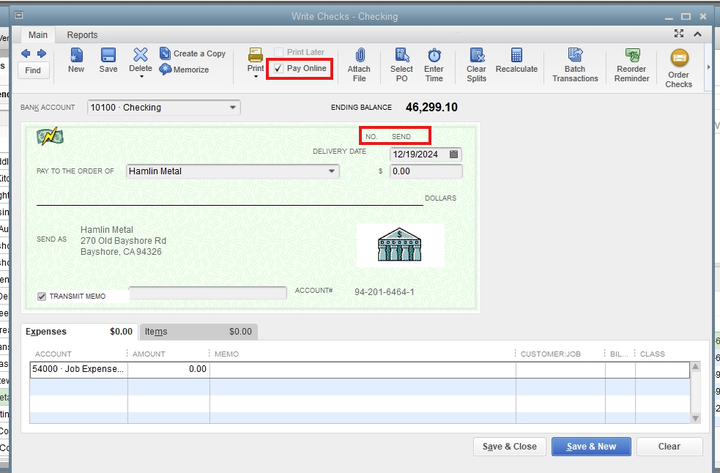Click the account number 94-201-6464-1

click(384, 292)
